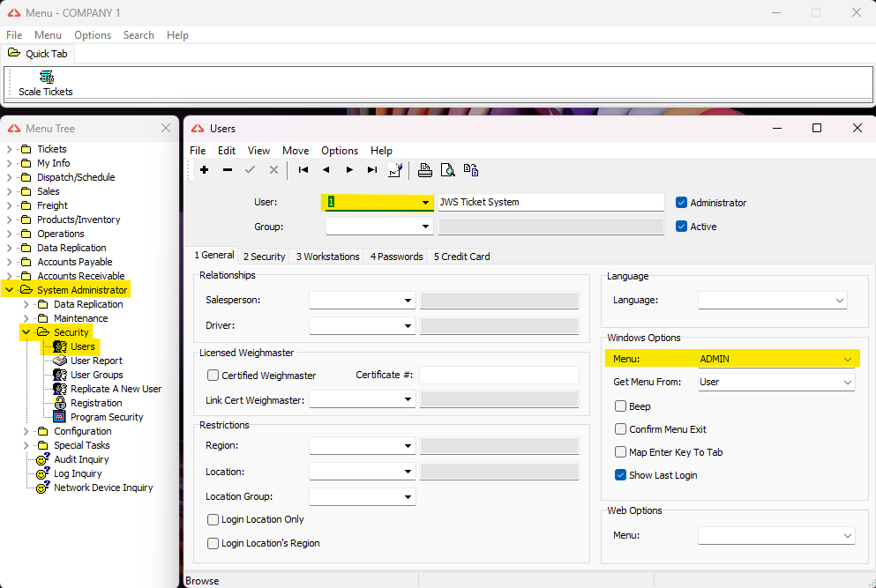Open Registration in menu tree
Screen dimensions: 876x588
[96, 403]
